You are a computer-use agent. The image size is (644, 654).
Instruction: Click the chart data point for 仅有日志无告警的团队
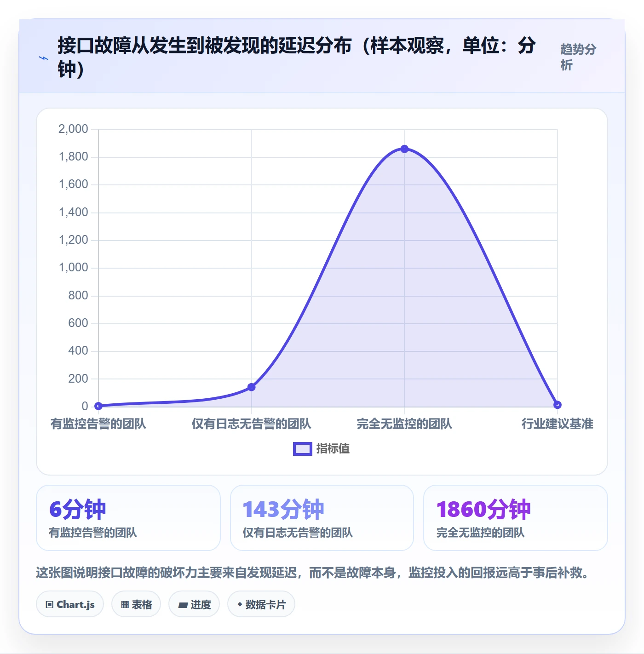coord(252,387)
